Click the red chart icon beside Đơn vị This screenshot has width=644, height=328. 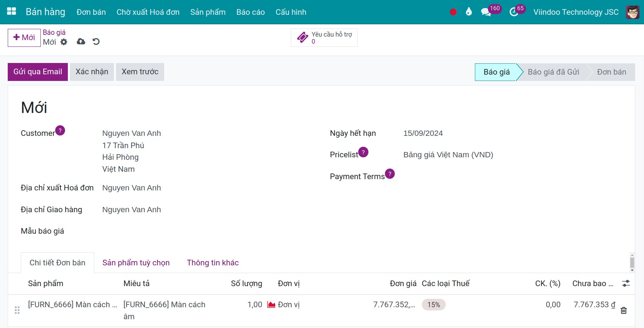click(x=271, y=304)
